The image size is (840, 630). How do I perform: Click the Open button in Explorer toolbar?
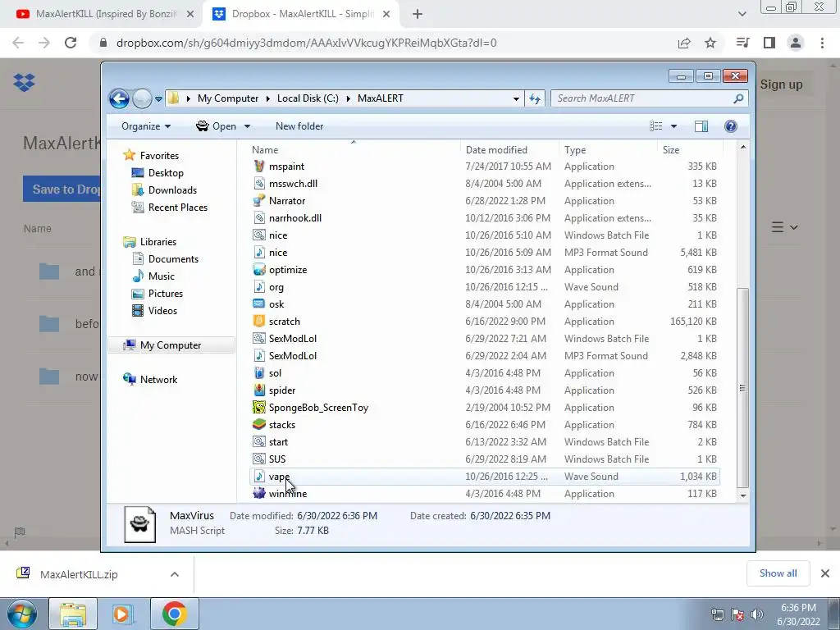click(217, 126)
